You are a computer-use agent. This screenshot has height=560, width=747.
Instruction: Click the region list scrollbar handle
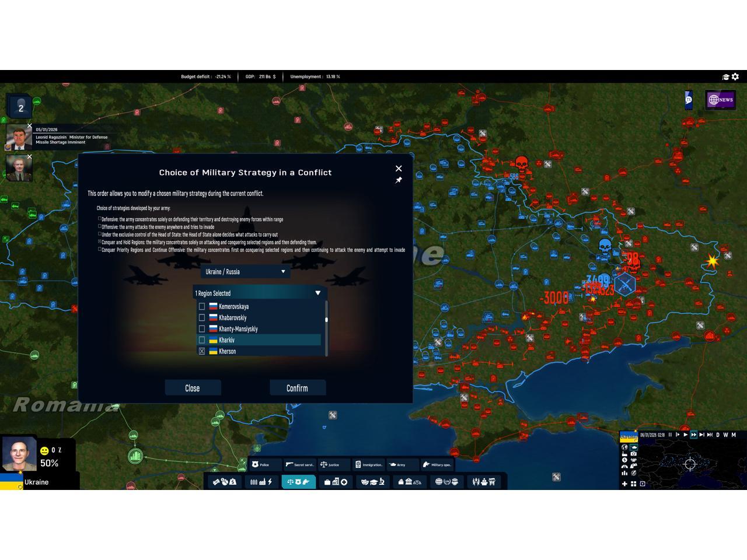click(x=326, y=320)
